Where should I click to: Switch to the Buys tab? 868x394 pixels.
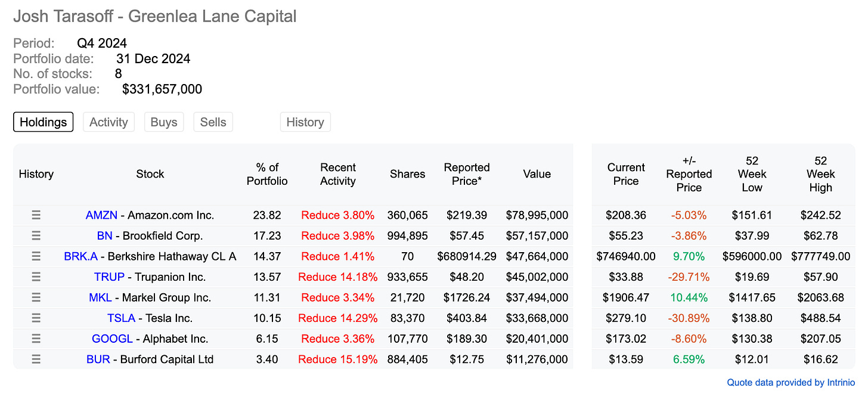pos(164,122)
